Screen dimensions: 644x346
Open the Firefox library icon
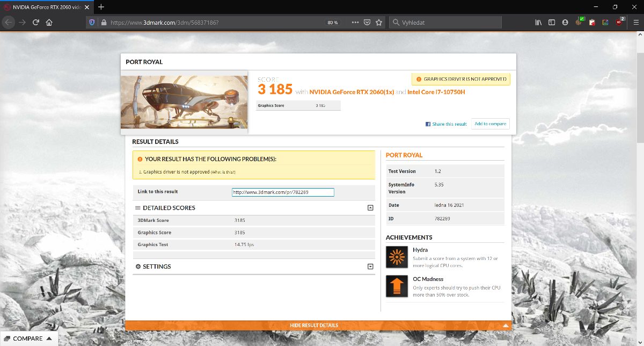tap(538, 23)
